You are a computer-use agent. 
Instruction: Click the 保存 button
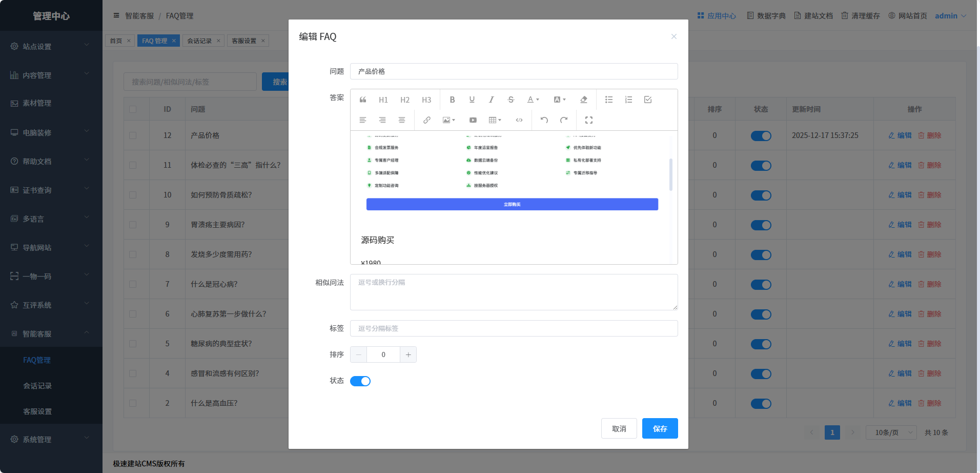(660, 428)
